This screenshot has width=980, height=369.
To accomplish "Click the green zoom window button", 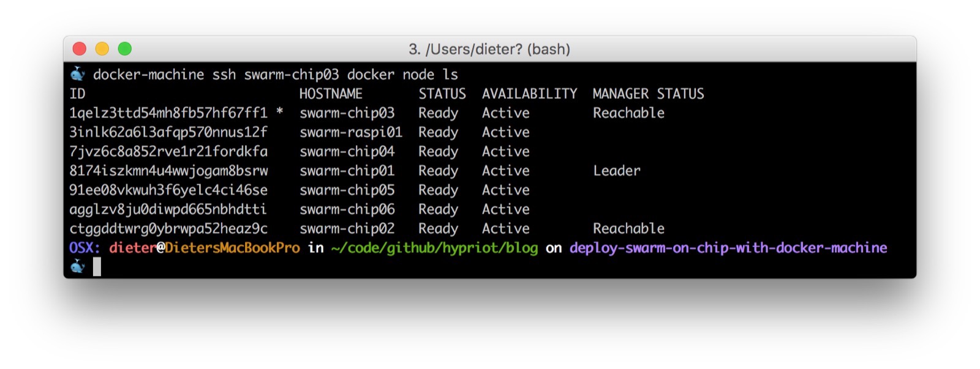I will point(125,48).
